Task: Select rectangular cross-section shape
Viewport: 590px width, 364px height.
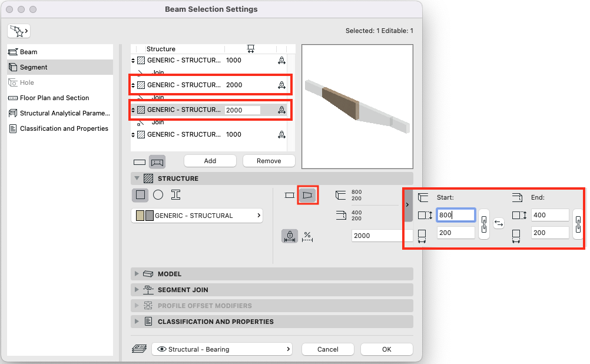Action: pyautogui.click(x=140, y=194)
